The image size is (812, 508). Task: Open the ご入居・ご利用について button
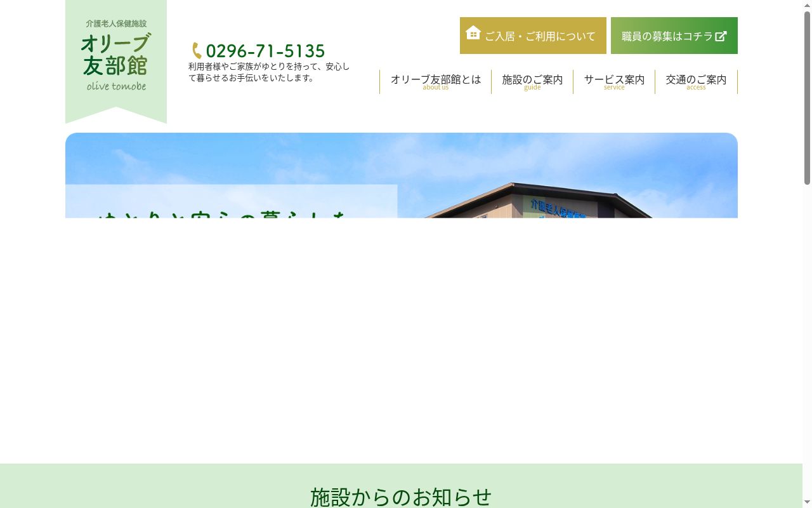point(533,36)
